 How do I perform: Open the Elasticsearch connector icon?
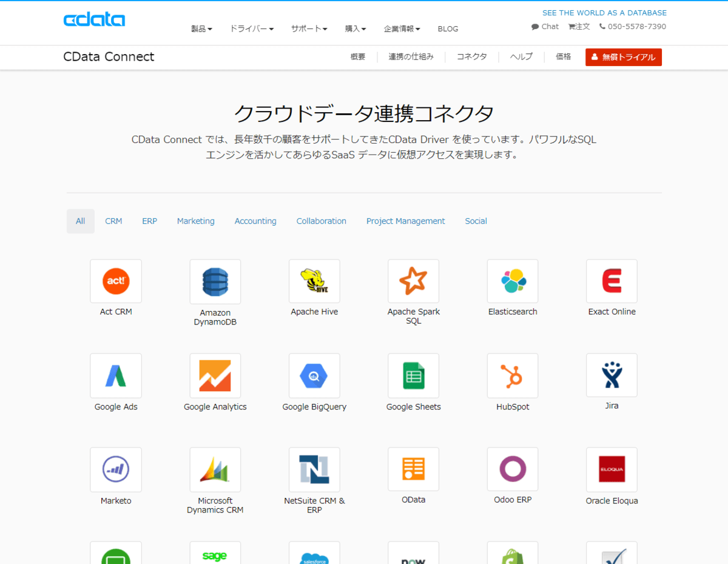tap(513, 281)
